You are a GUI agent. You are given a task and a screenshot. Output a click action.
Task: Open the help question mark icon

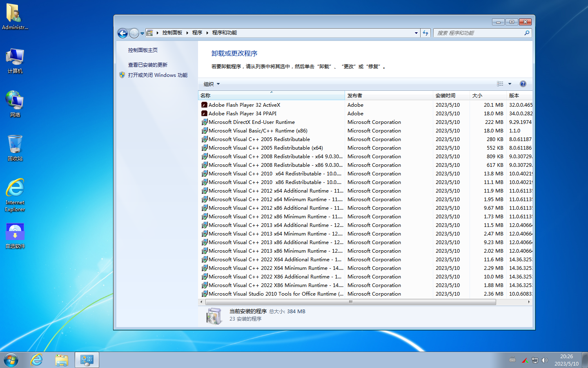pyautogui.click(x=523, y=84)
